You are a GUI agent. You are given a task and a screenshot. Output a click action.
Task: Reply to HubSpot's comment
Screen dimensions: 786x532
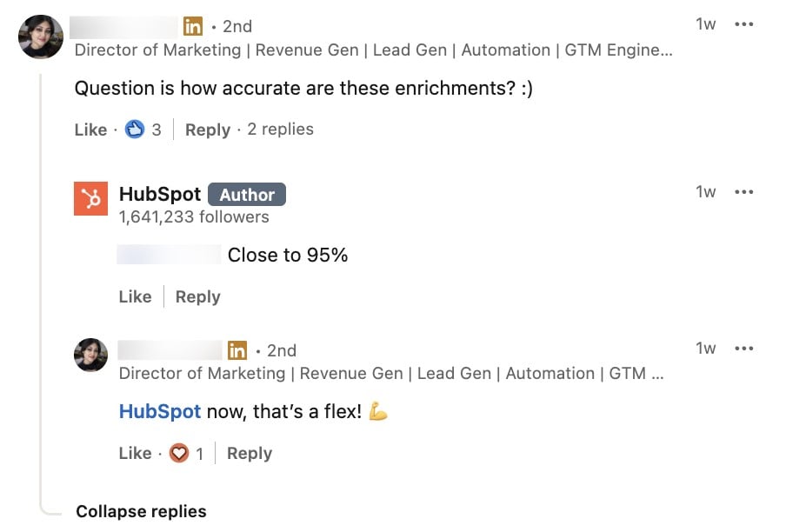(x=197, y=296)
